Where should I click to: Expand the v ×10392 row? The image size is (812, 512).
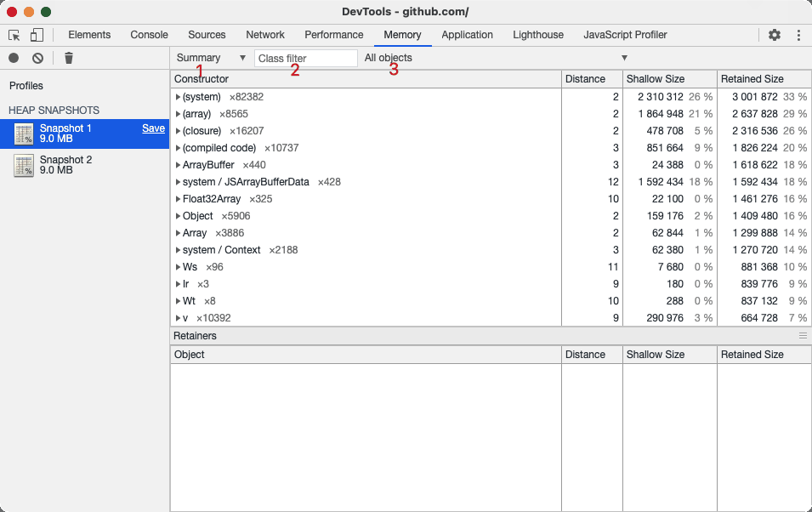point(179,318)
